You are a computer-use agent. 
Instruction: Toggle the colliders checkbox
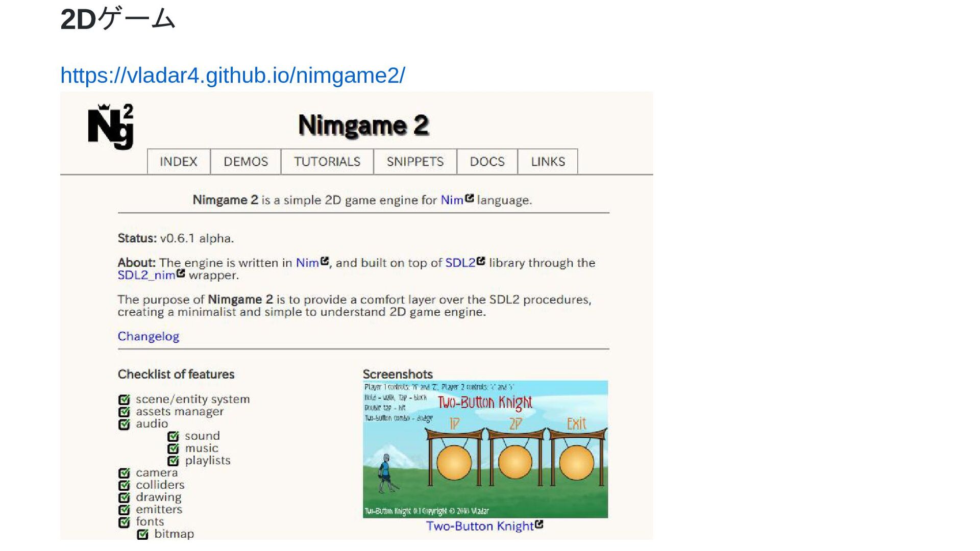pos(124,485)
